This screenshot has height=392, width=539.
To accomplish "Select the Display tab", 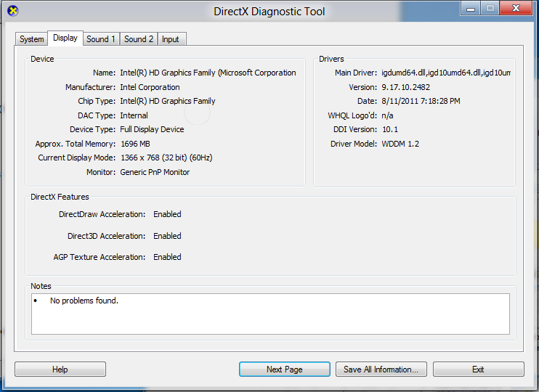I will tap(65, 38).
